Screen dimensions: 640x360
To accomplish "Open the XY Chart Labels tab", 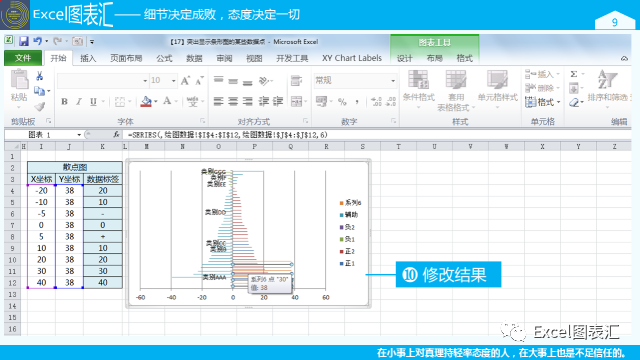I will [x=352, y=58].
